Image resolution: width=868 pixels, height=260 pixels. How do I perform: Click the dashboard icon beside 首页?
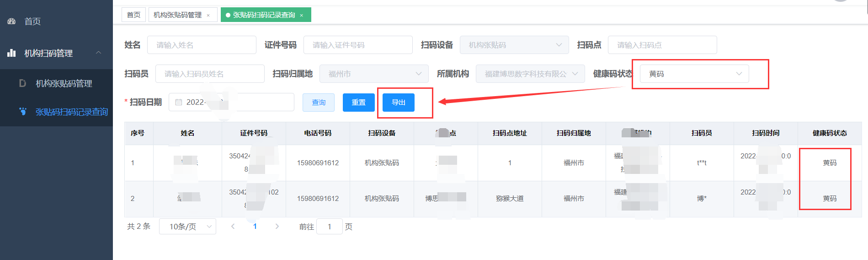(12, 21)
